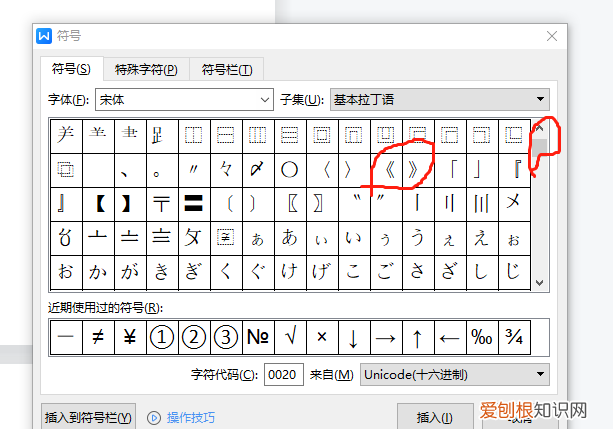613x429 pixels.
Task: Select the postal mark 〒 symbol
Action: tap(163, 204)
